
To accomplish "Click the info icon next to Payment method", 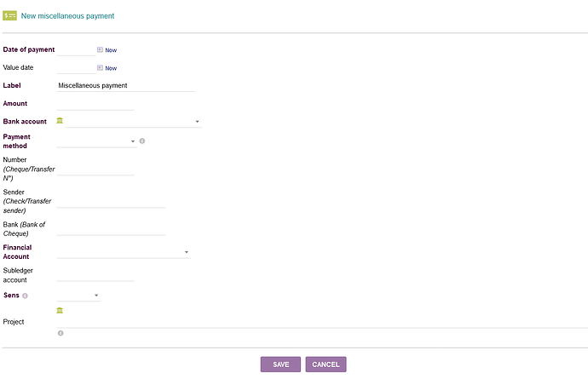I will [142, 141].
